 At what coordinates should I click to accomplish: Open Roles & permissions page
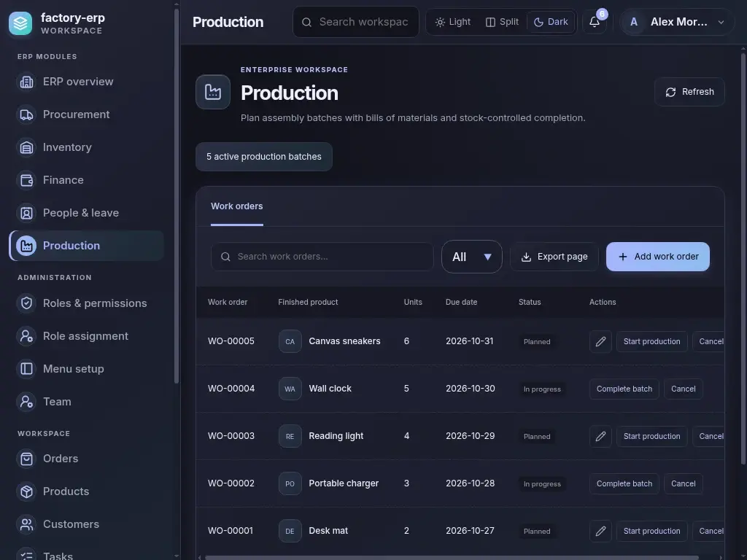pos(87,303)
